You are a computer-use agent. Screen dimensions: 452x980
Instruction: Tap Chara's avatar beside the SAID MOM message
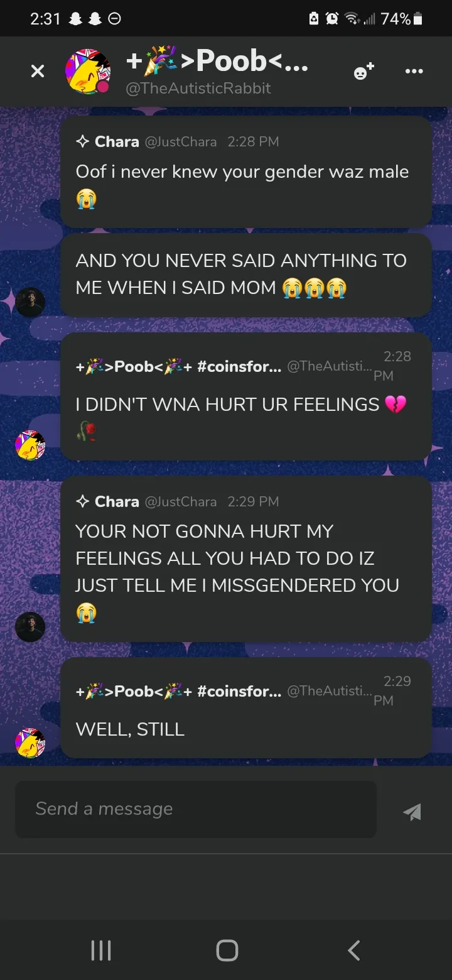point(30,302)
